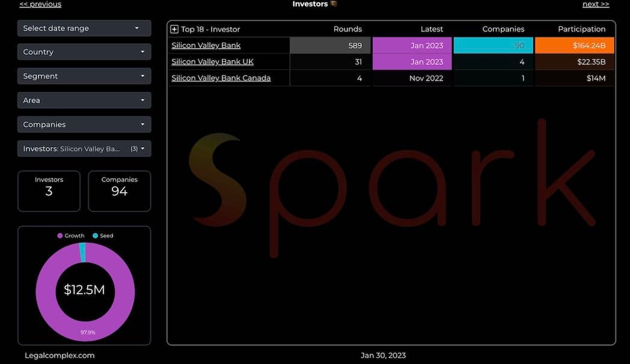630x364 pixels.
Task: Open the Silicon Valley Bank Canada link
Action: point(221,78)
